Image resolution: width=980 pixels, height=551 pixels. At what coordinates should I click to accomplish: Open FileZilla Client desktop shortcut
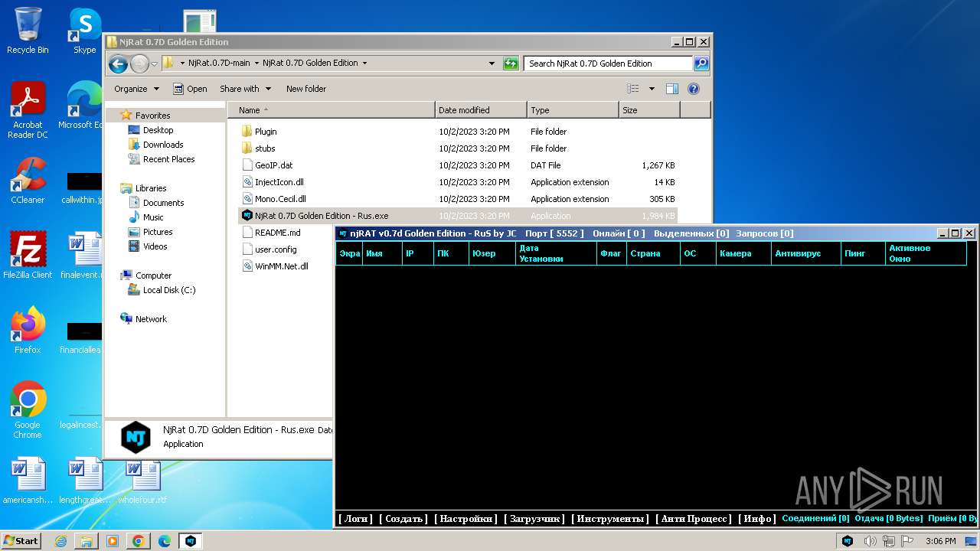coord(28,255)
